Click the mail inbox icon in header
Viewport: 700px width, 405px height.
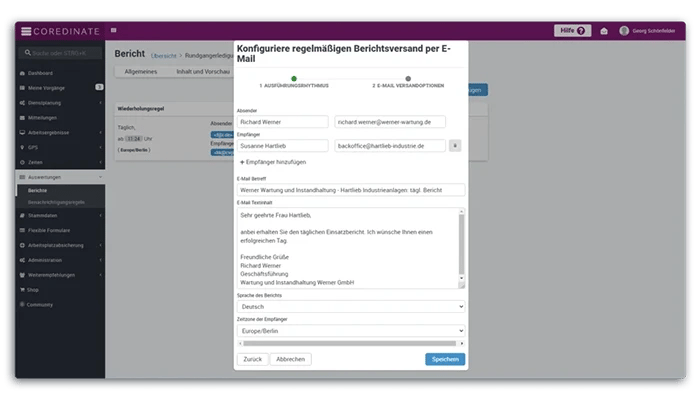click(604, 31)
